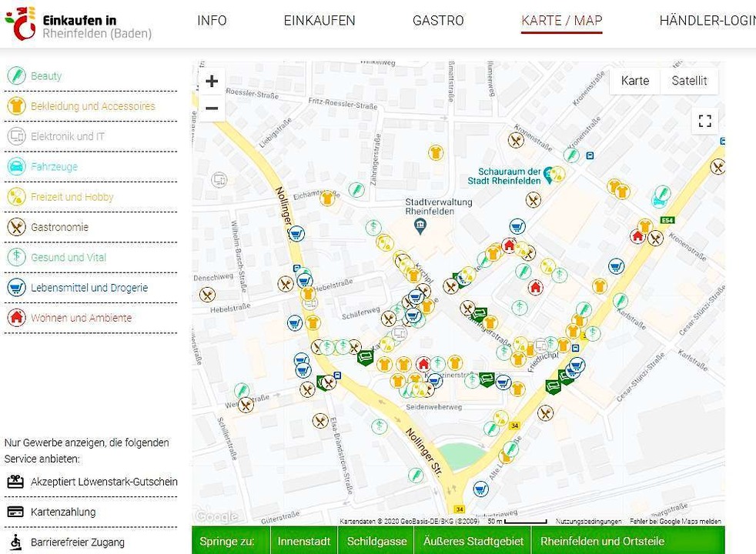This screenshot has width=756, height=554.
Task: Open the EINKAUFEN menu item
Action: tap(319, 21)
